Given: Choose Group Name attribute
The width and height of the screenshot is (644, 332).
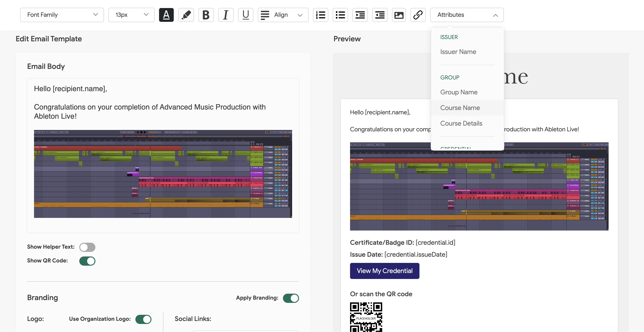Looking at the screenshot, I should tap(467, 92).
